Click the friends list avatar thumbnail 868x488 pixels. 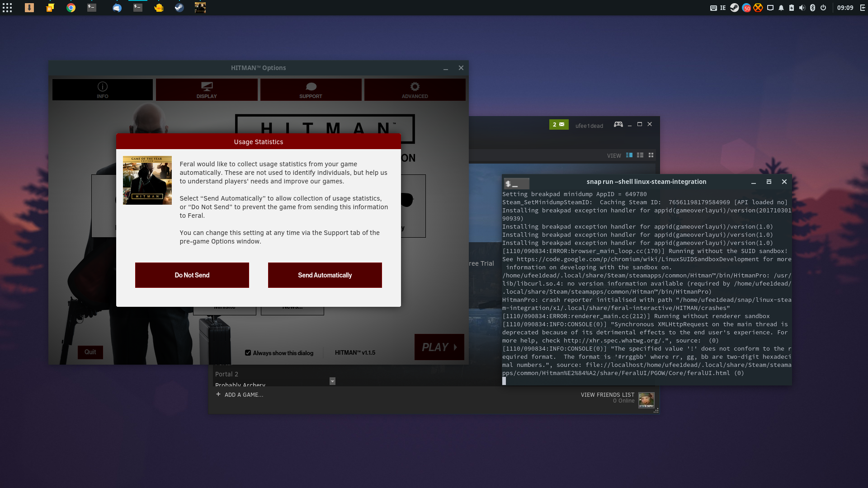(x=646, y=400)
